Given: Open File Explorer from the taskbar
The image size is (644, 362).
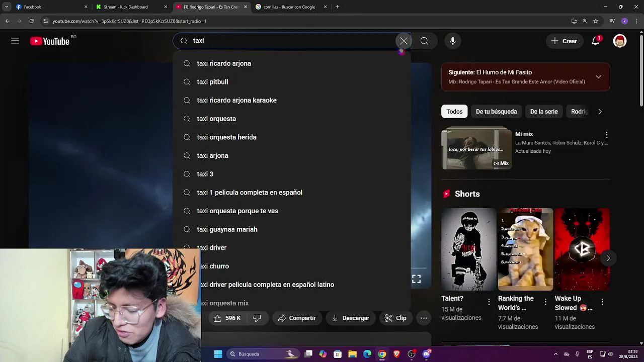Looking at the screenshot, I should (x=352, y=354).
